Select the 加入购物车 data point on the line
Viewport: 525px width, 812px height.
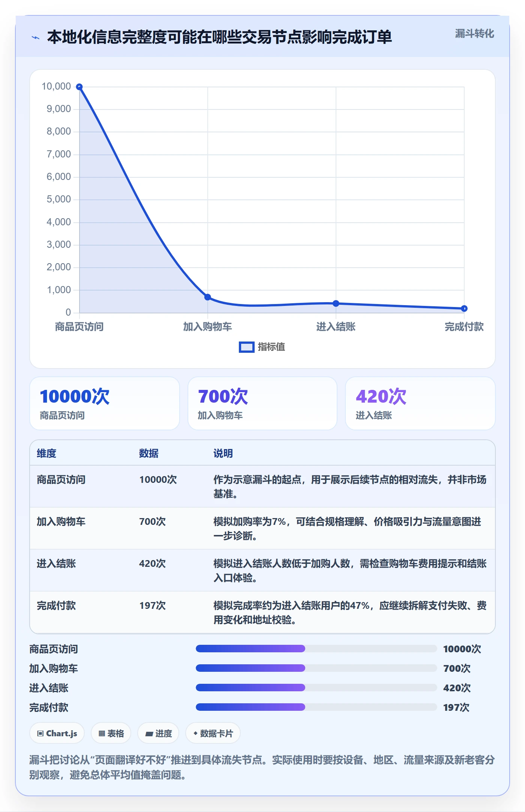click(208, 297)
